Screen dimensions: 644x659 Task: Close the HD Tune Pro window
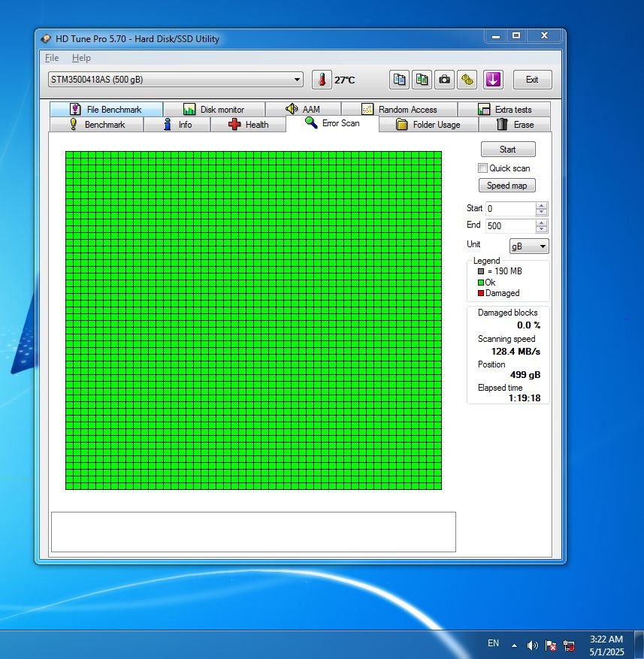[544, 36]
